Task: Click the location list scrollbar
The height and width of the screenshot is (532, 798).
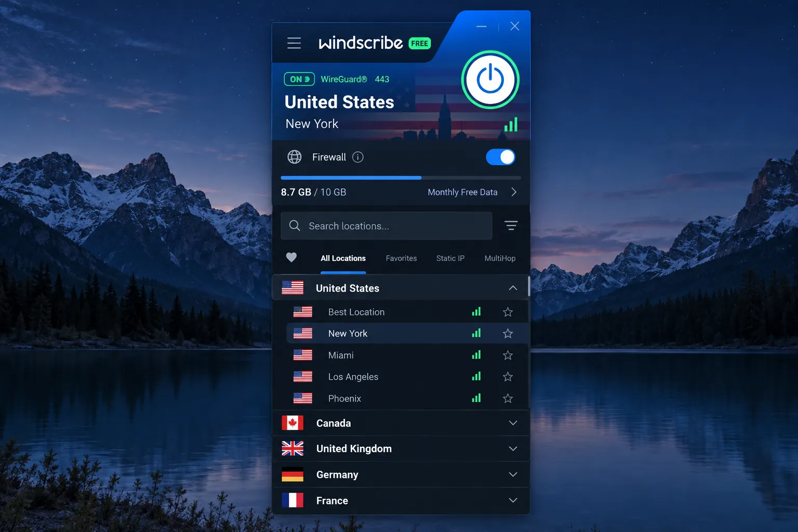Action: (529, 286)
